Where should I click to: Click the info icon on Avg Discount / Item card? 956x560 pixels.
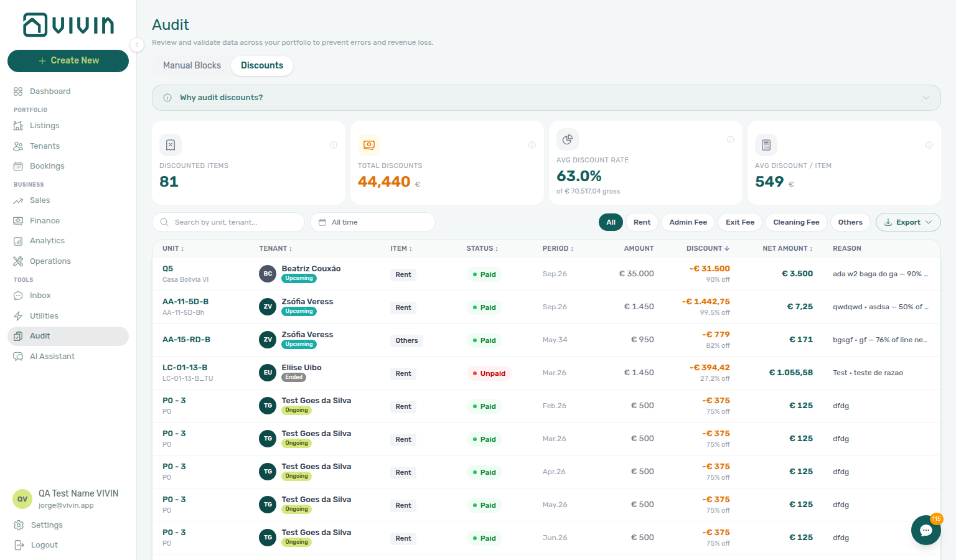click(x=929, y=145)
